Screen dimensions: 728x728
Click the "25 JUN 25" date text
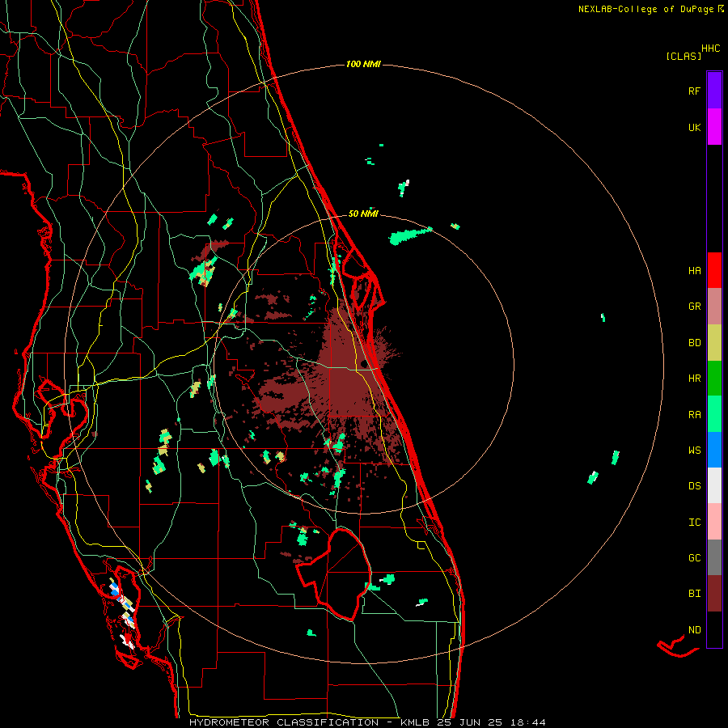click(x=469, y=722)
